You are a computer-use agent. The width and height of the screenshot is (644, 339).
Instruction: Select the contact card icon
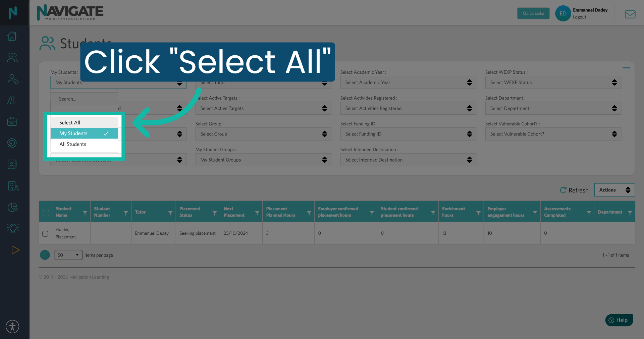(12, 164)
